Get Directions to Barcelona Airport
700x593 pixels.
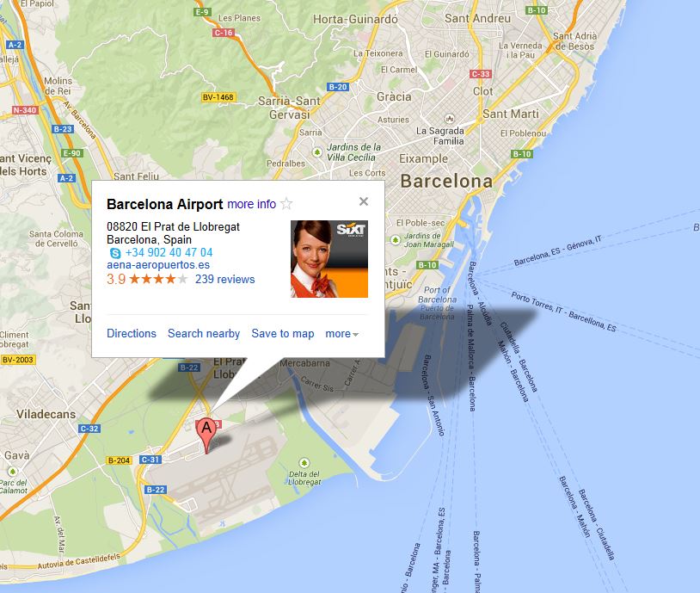click(132, 333)
